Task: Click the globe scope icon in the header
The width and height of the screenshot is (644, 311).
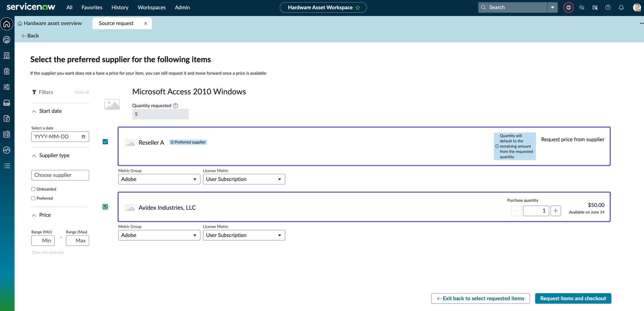Action: coord(568,8)
